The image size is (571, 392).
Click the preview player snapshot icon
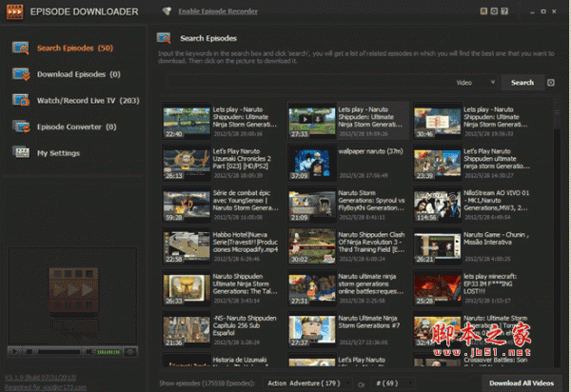(x=130, y=352)
